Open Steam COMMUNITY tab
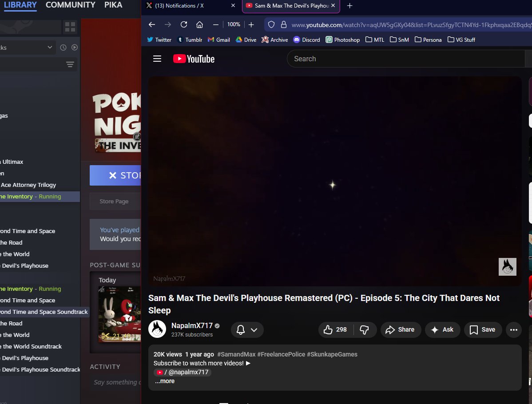 pyautogui.click(x=71, y=5)
